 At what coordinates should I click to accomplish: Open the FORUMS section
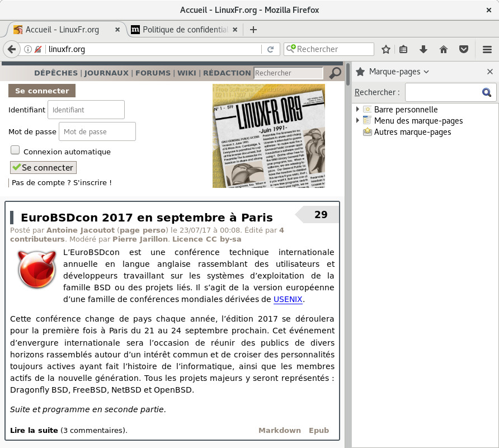(x=153, y=73)
